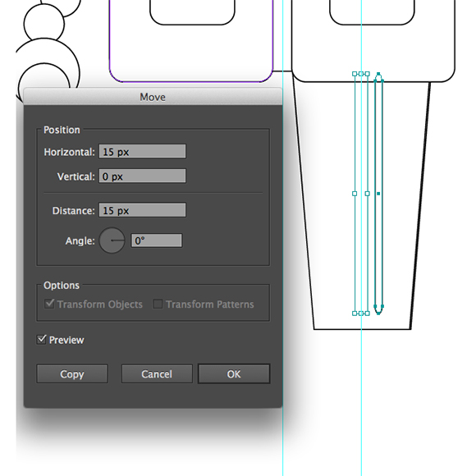
Task: Click the Angle dial control
Action: tap(112, 240)
